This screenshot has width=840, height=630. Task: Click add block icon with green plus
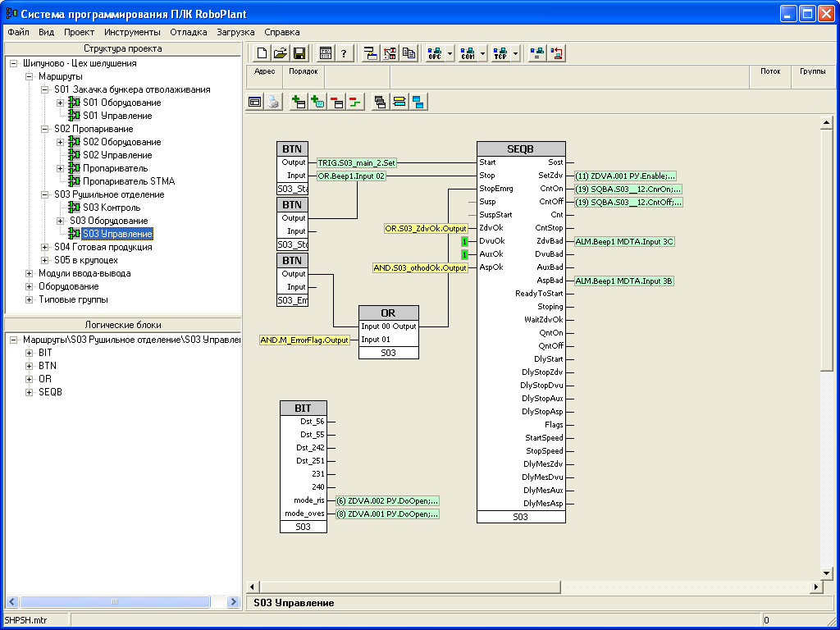tap(299, 103)
